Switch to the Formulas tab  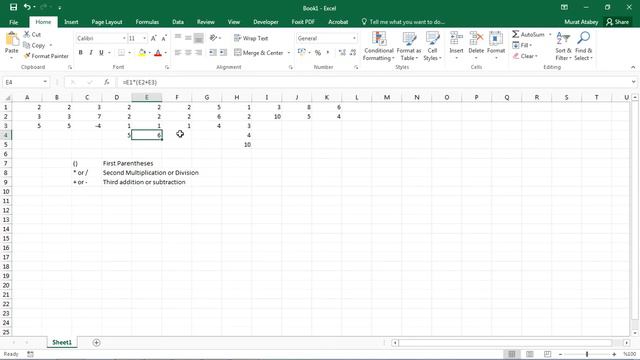coord(147,22)
